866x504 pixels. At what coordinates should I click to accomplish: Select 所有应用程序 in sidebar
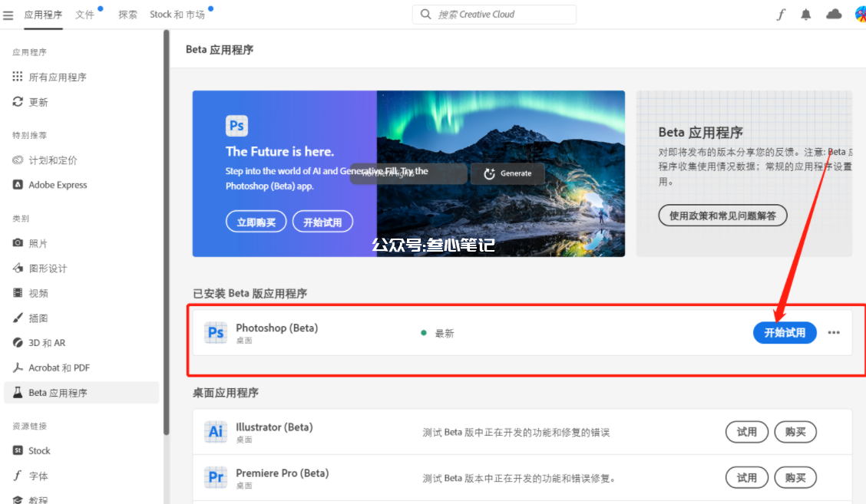(58, 77)
